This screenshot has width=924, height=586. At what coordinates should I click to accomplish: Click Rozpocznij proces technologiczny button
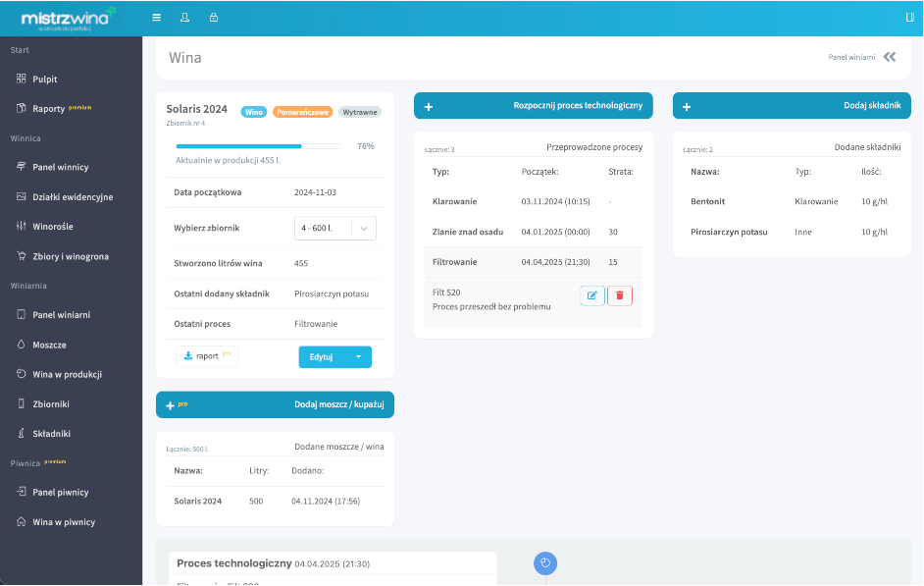[534, 106]
